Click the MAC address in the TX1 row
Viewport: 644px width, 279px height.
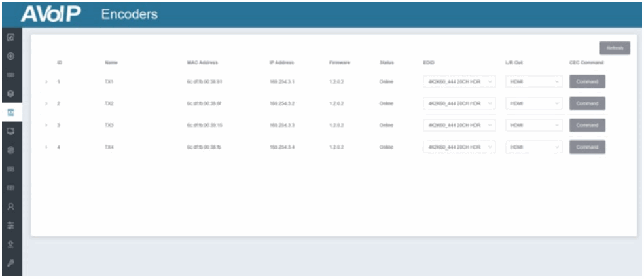point(204,82)
